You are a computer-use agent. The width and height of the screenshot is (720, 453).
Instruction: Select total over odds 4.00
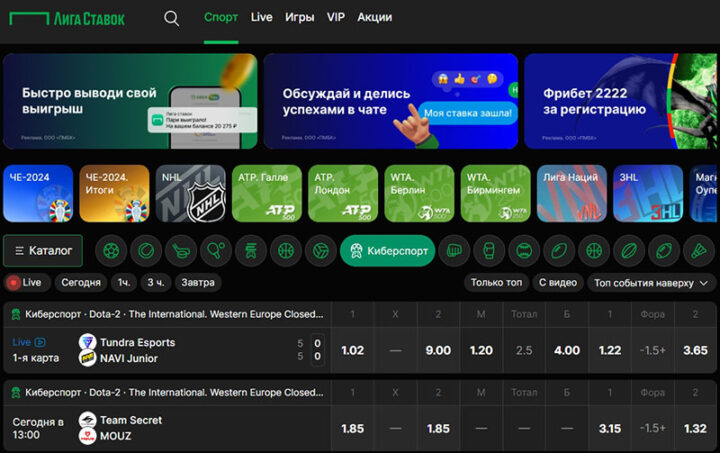click(567, 350)
